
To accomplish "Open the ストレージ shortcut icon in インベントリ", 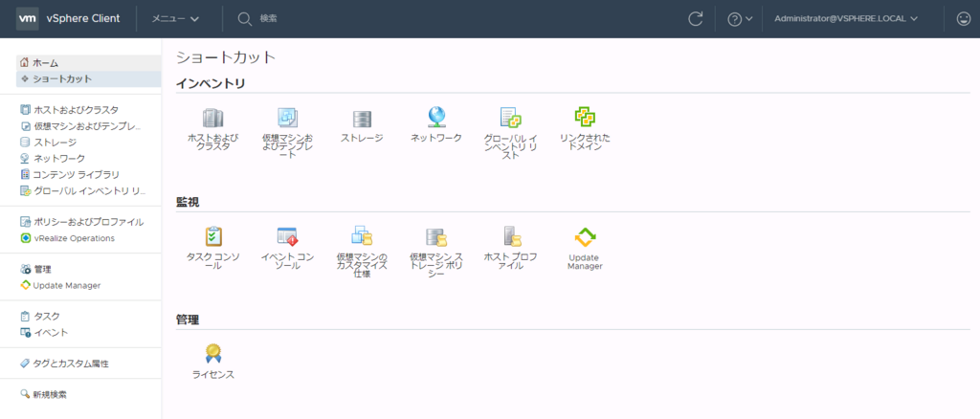I will (362, 118).
